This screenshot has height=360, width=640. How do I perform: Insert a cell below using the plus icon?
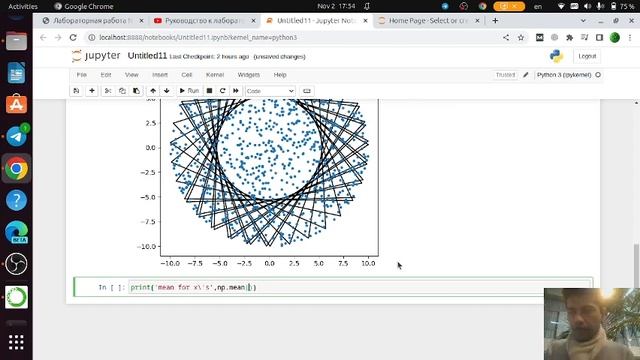point(92,91)
